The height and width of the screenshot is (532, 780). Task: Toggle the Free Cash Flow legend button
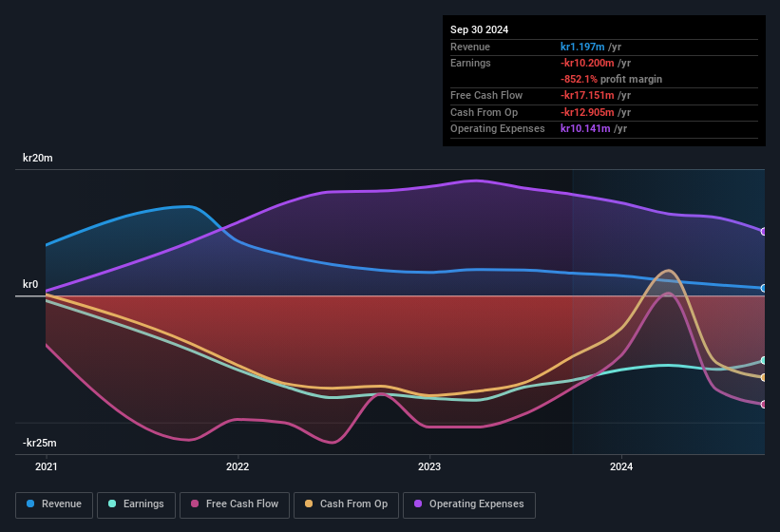[x=235, y=504]
